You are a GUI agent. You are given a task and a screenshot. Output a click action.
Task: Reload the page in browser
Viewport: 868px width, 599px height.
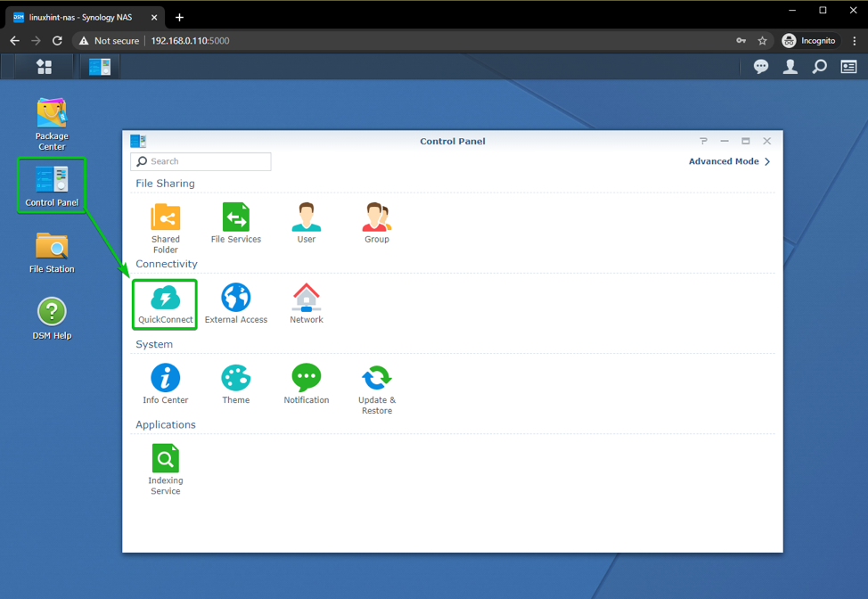tap(57, 41)
